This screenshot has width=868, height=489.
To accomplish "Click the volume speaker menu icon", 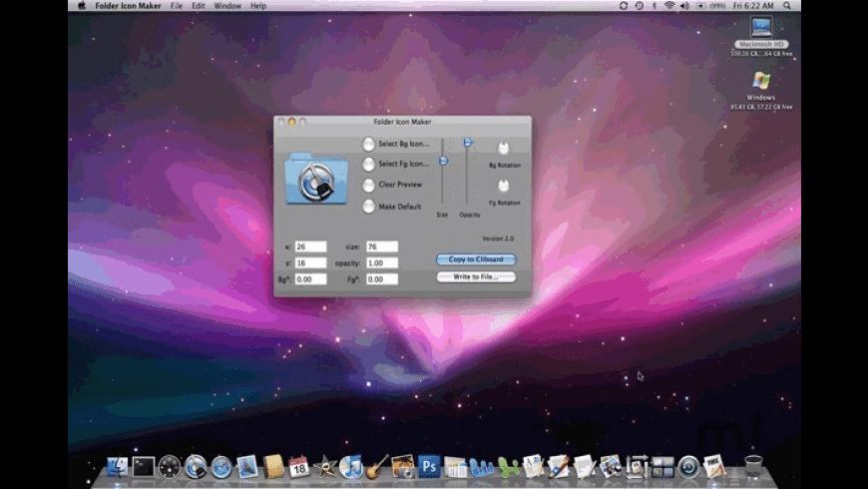I will coord(684,6).
